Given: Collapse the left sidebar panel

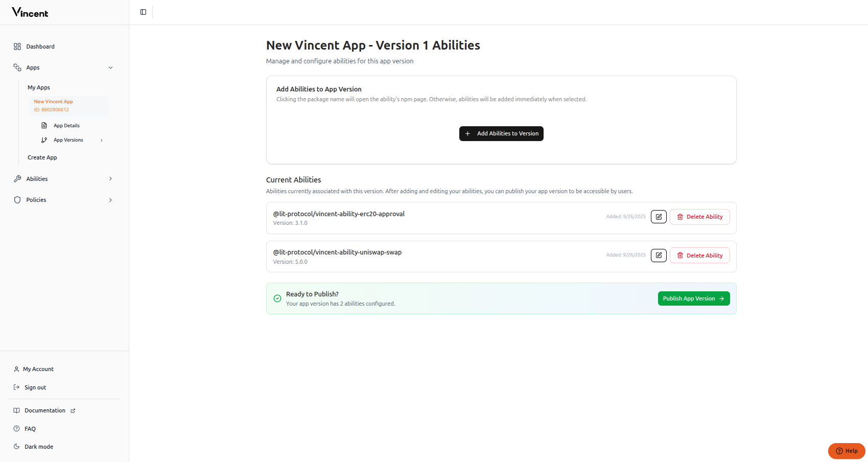Looking at the screenshot, I should click(x=143, y=11).
